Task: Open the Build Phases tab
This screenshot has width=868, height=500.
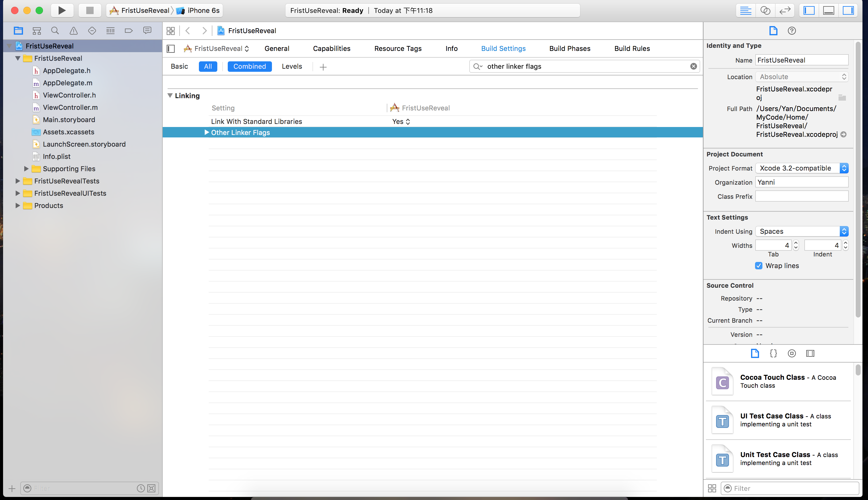Action: coord(570,48)
